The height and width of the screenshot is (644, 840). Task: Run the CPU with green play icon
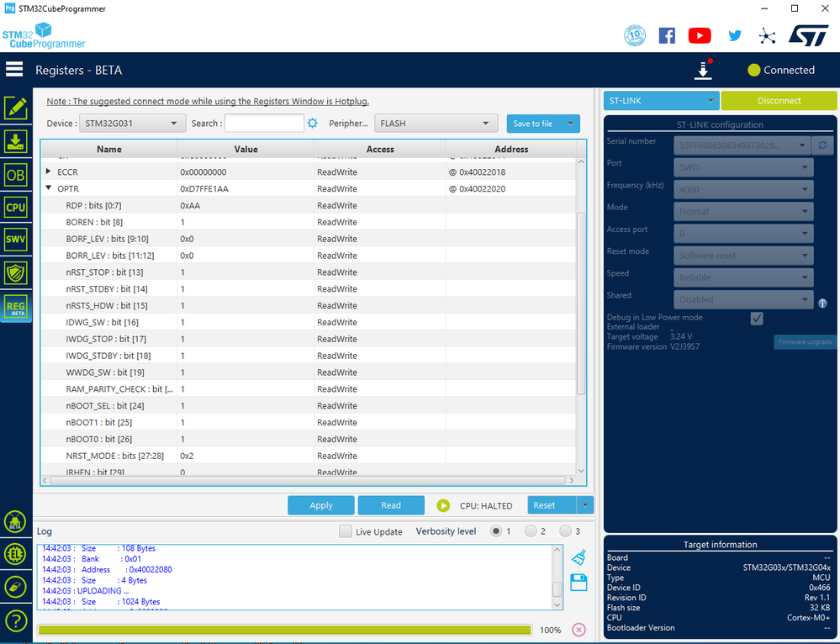click(x=443, y=505)
